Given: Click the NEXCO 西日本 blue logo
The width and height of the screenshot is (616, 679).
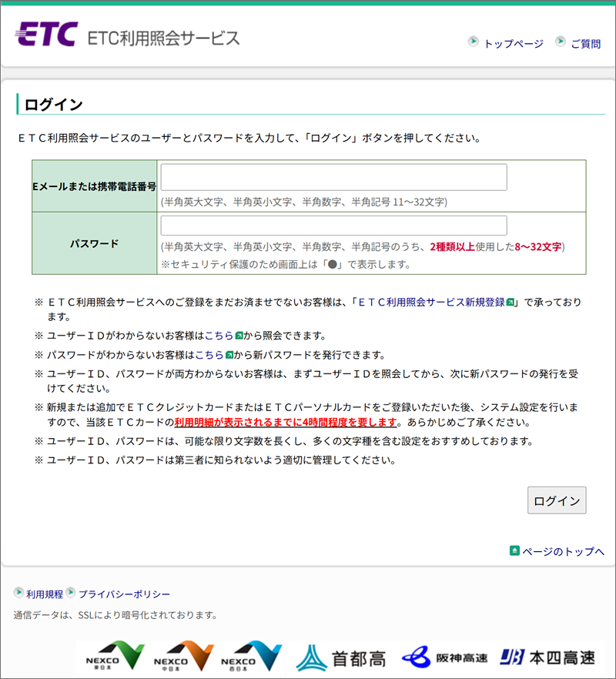Looking at the screenshot, I should click(x=251, y=657).
